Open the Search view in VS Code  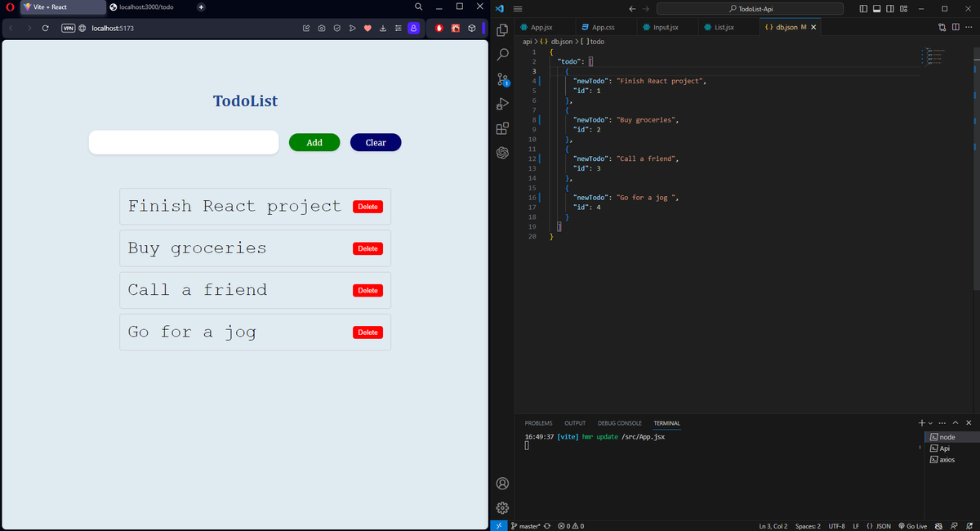502,54
